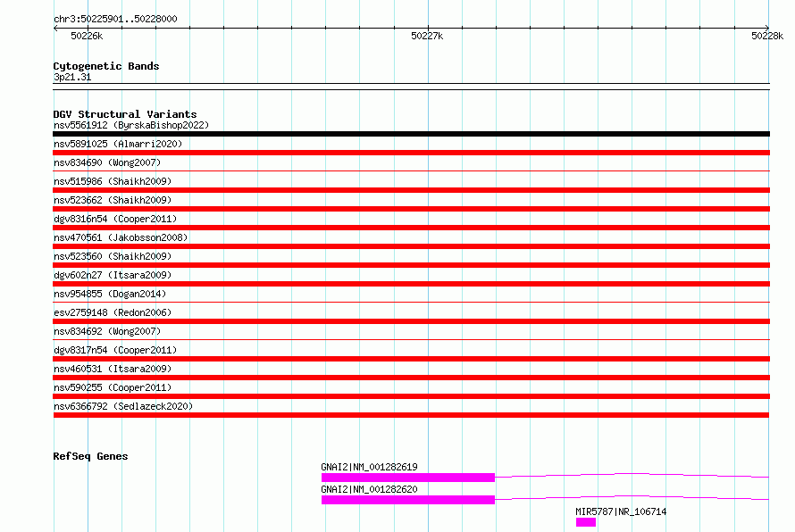Click the right arrow end of the ruler

click(x=767, y=28)
